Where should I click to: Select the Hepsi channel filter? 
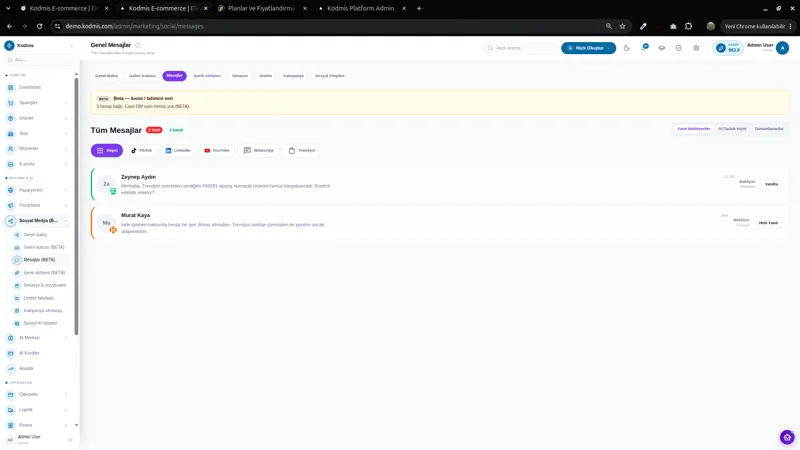coord(107,151)
